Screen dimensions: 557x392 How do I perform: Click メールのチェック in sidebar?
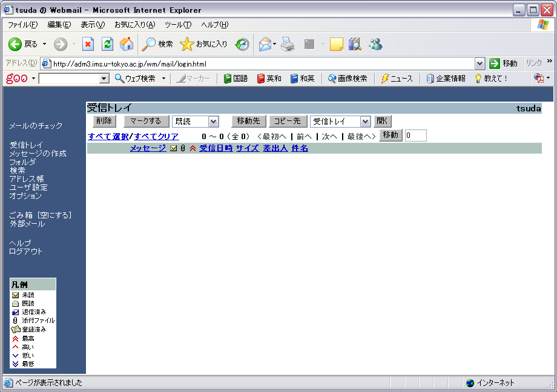[x=36, y=126]
